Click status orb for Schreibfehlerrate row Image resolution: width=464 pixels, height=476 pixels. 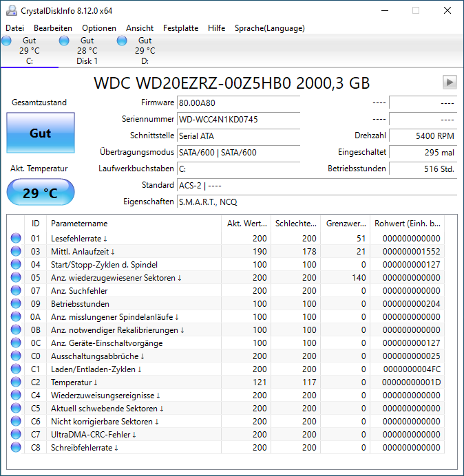coord(16,447)
